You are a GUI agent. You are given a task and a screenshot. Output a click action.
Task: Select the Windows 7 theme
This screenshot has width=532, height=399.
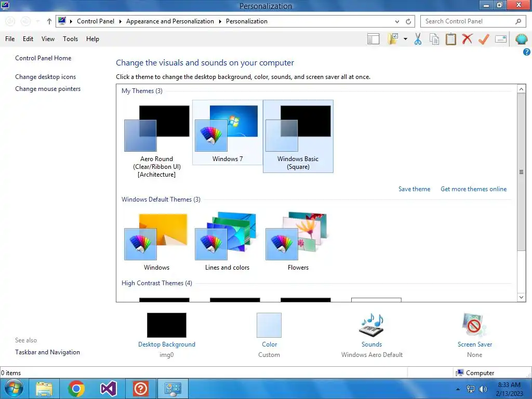point(228,132)
